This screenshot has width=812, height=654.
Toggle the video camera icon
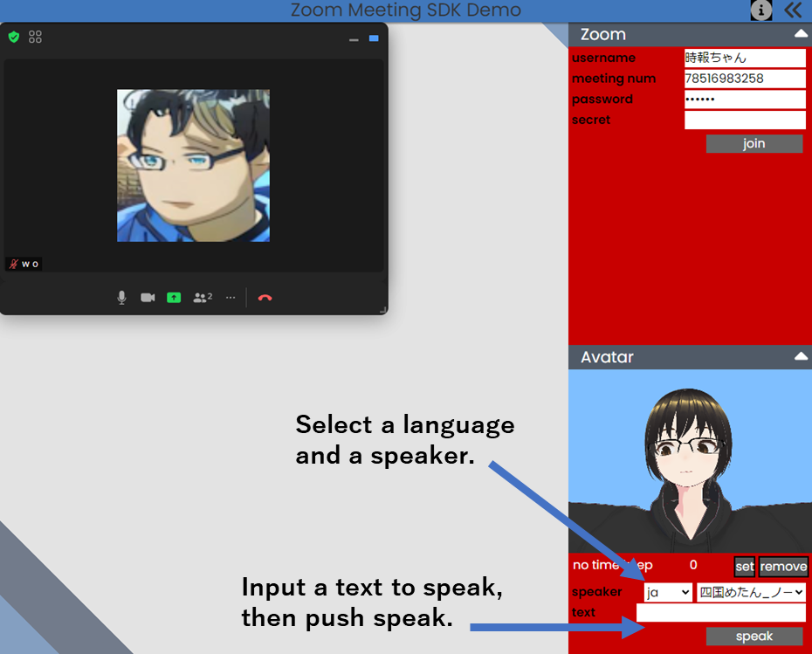(x=148, y=297)
